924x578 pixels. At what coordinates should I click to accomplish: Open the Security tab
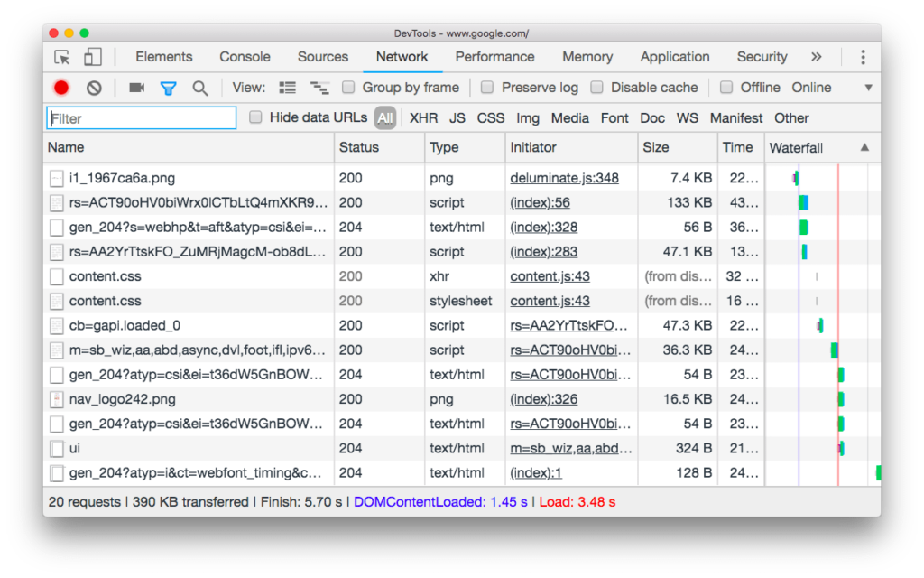point(762,57)
